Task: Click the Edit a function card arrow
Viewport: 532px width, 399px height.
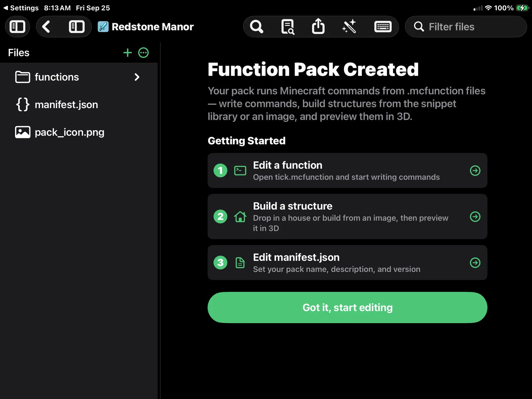Action: pos(475,171)
